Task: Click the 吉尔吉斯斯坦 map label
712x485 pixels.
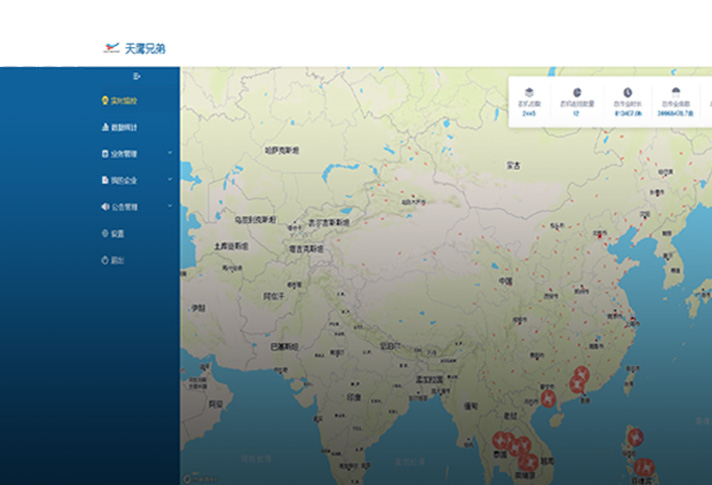Action: [329, 223]
